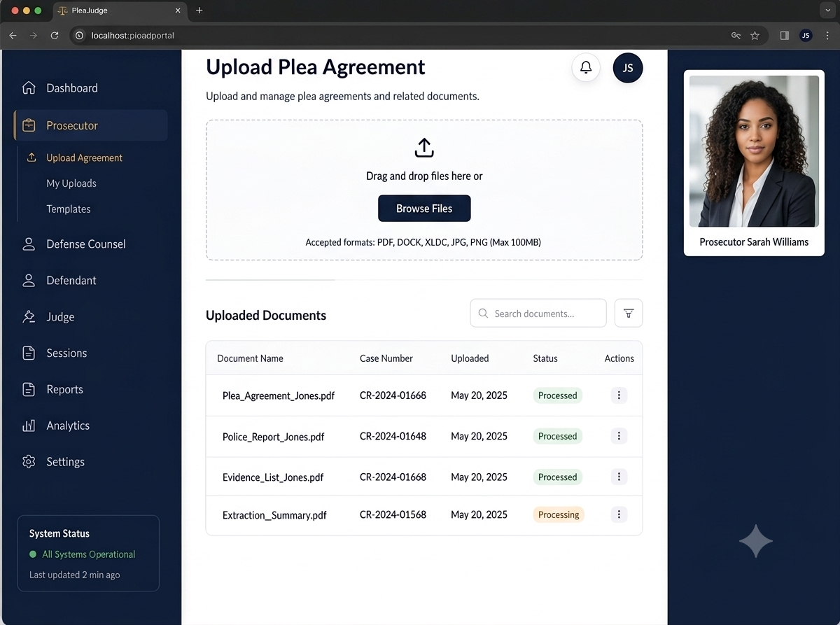The width and height of the screenshot is (840, 625).
Task: Open actions menu for Evidence_List_Jones.pdf
Action: pyautogui.click(x=619, y=477)
